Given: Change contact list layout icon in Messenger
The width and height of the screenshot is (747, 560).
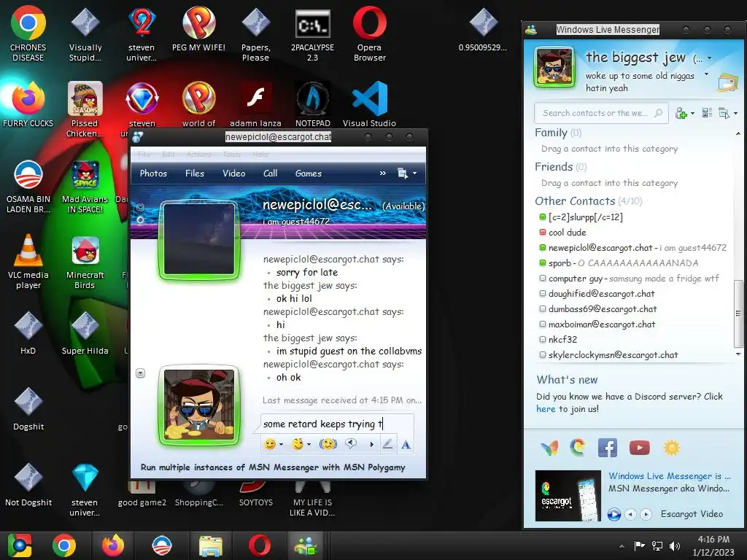Looking at the screenshot, I should (x=708, y=113).
